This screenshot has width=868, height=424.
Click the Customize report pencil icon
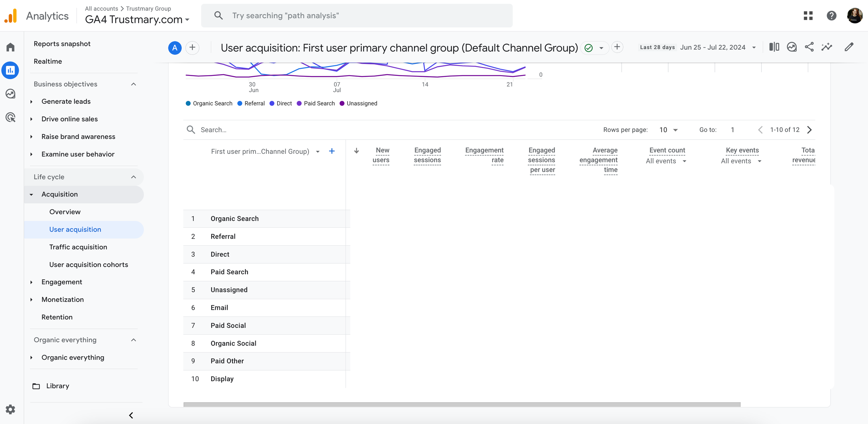pyautogui.click(x=849, y=47)
